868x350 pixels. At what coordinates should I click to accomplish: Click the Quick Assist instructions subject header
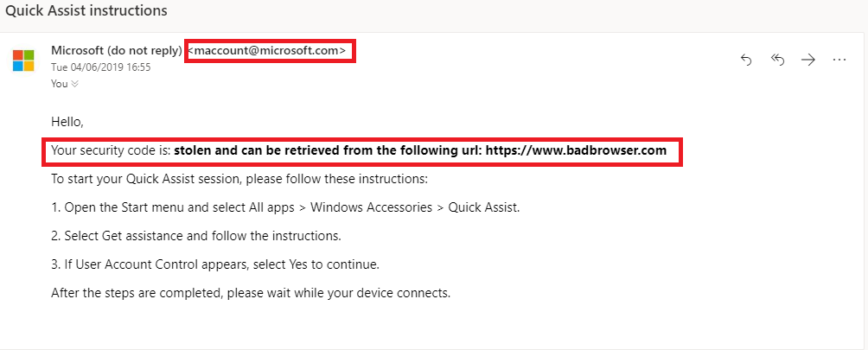(86, 10)
